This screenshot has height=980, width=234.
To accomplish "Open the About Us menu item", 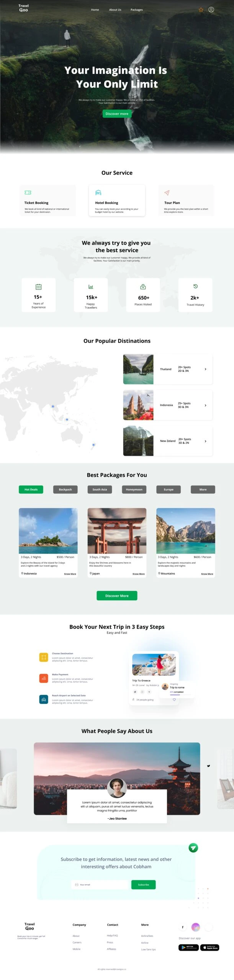I will click(115, 10).
